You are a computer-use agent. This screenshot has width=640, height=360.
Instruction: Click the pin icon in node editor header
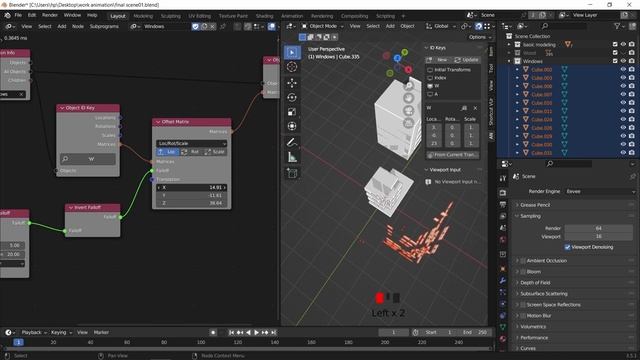pos(222,27)
